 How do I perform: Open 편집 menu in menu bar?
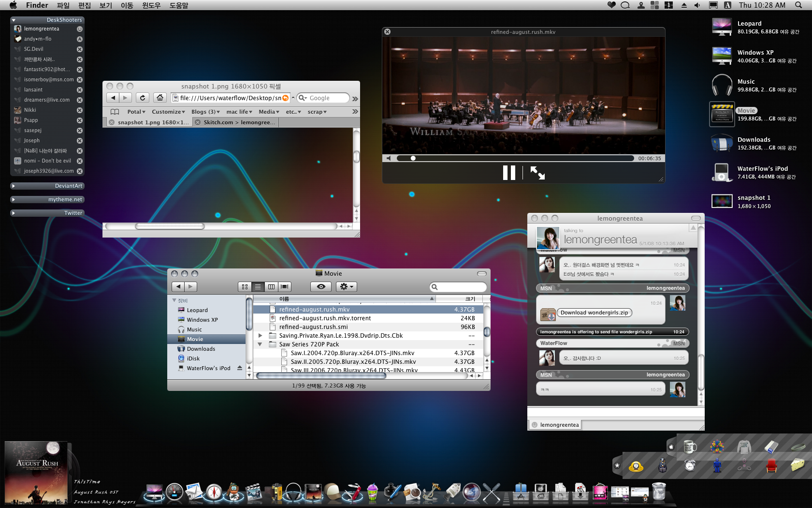(x=85, y=5)
